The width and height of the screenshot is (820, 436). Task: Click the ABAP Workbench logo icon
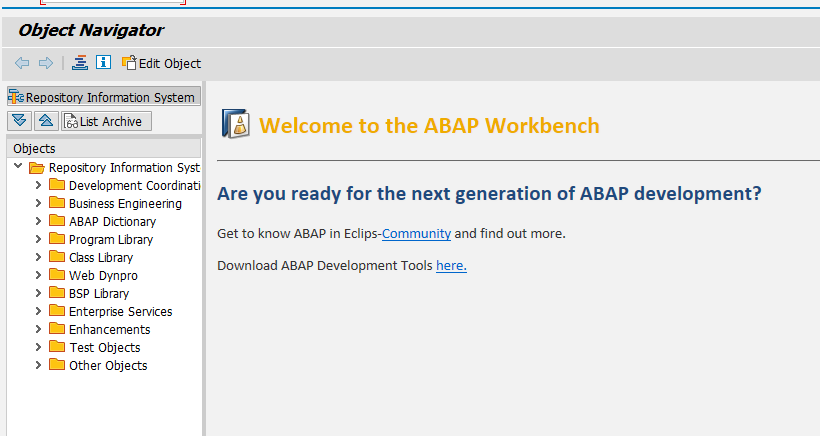(235, 123)
